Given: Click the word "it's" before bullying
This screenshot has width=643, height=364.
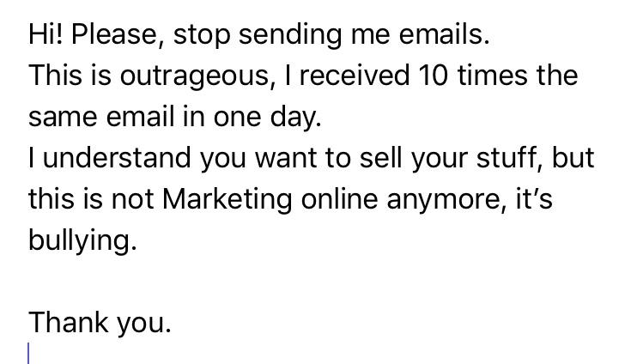Looking at the screenshot, I should [x=532, y=199].
